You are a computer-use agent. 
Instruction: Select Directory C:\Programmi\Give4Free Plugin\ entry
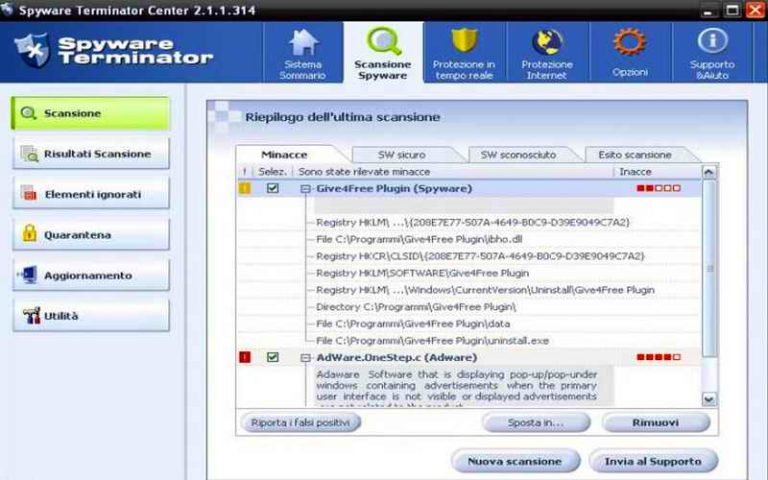416,307
